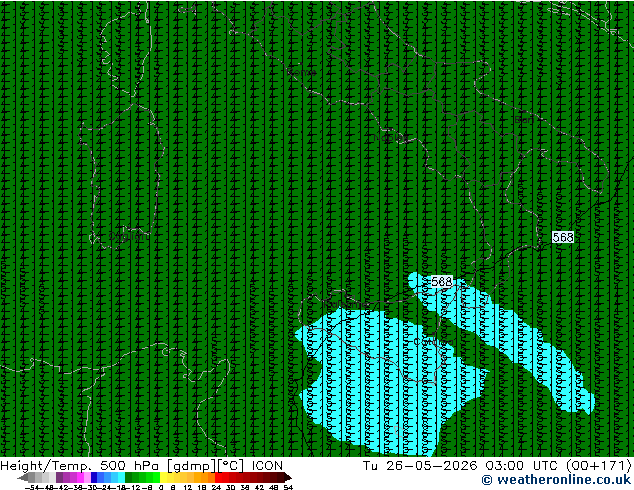Click the 568 contour label near Calabria

(563, 237)
